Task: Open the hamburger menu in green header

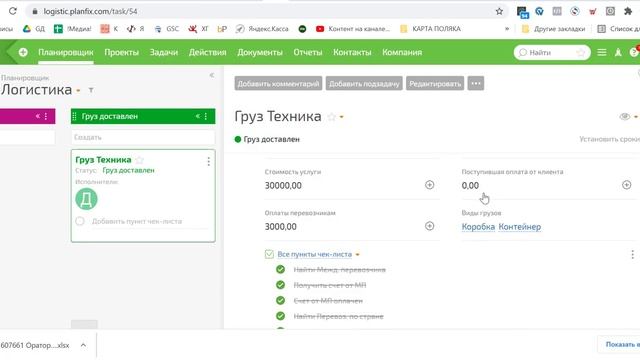Action: click(x=602, y=52)
